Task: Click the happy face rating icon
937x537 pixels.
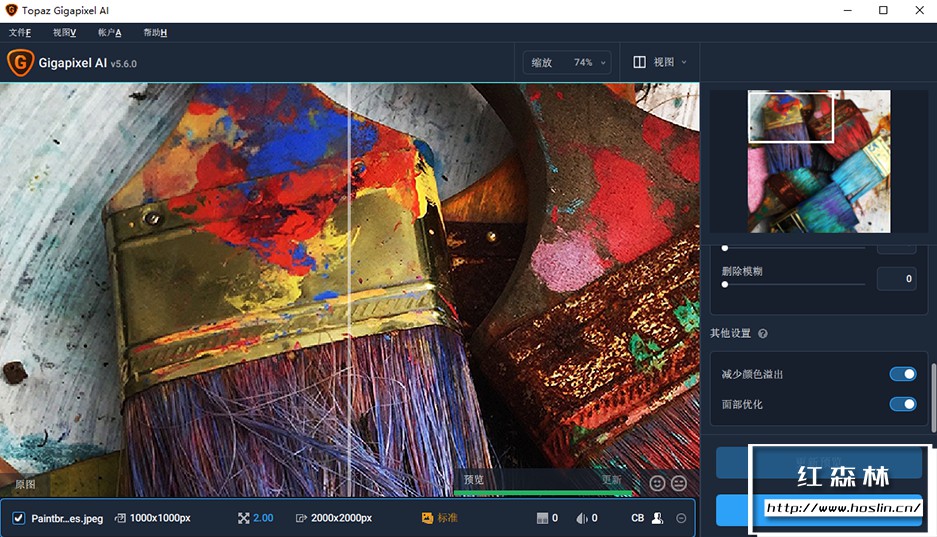Action: pos(657,483)
